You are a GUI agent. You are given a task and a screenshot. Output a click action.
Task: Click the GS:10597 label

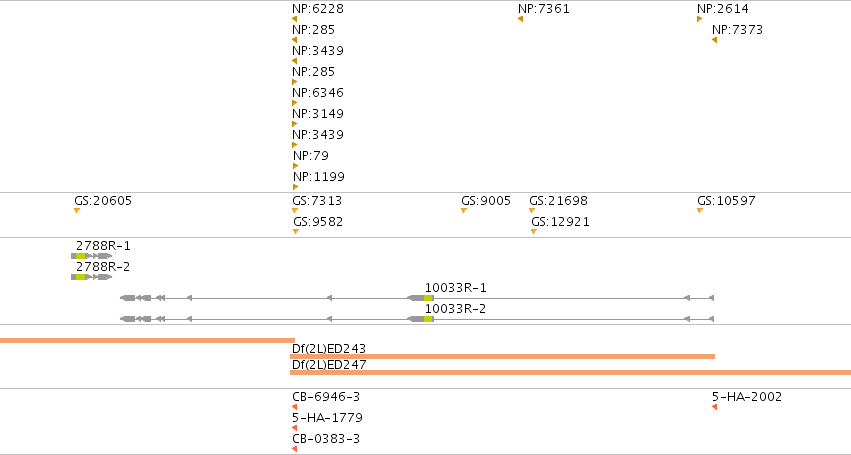click(x=726, y=201)
